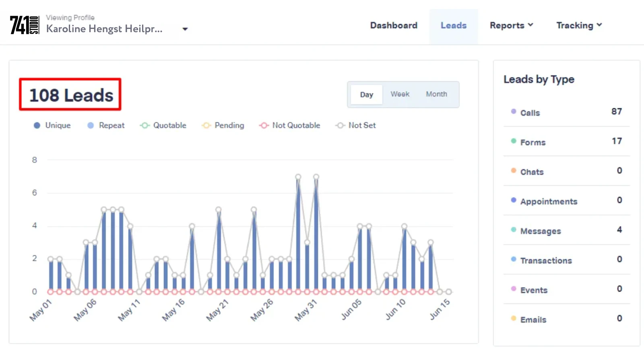This screenshot has width=644, height=362.
Task: Click the May 31 peak data point
Action: [x=316, y=176]
